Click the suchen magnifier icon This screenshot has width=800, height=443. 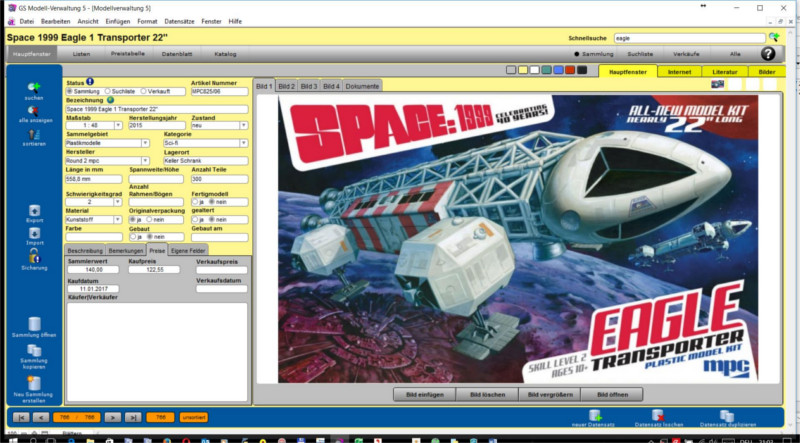click(34, 87)
